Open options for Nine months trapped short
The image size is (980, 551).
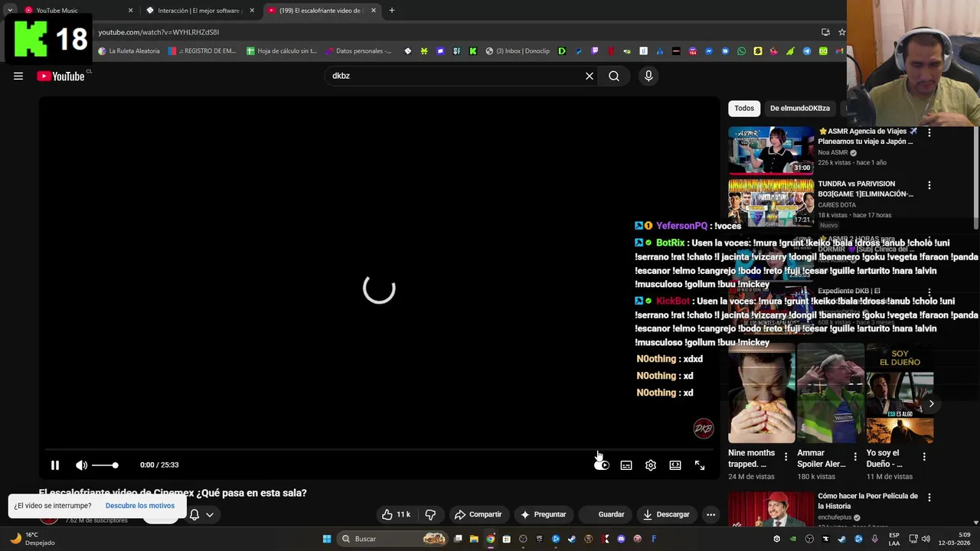tap(786, 457)
